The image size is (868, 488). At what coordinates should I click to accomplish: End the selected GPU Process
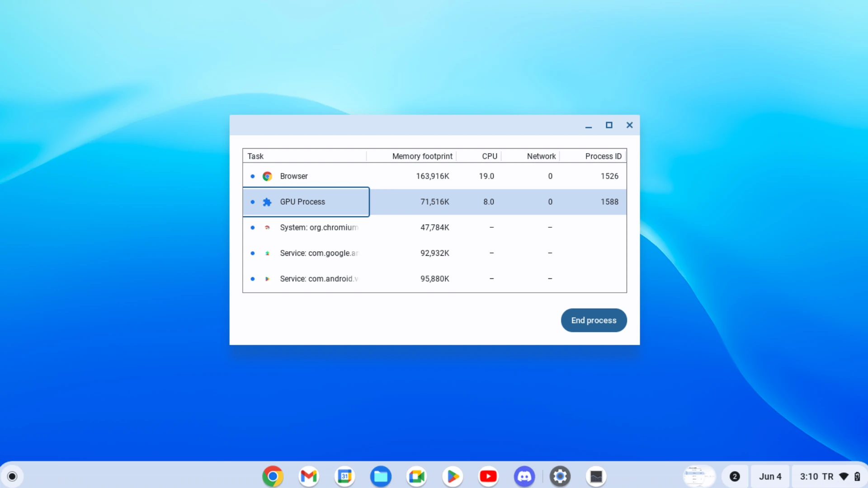594,320
